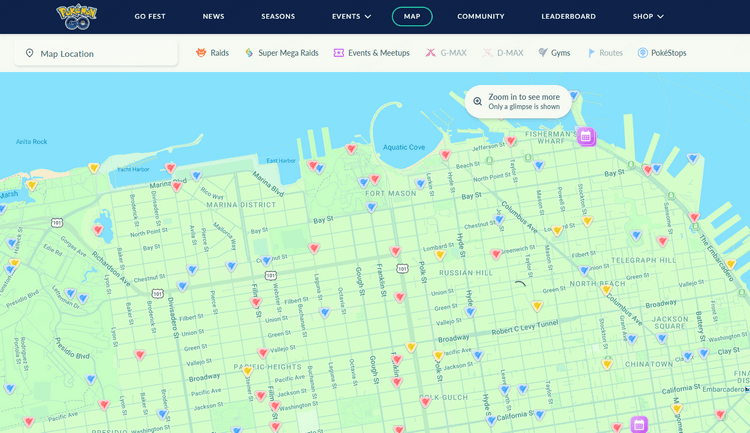Click the blue gym marker below Fort Mason label
This screenshot has height=433, width=750.
tap(371, 207)
